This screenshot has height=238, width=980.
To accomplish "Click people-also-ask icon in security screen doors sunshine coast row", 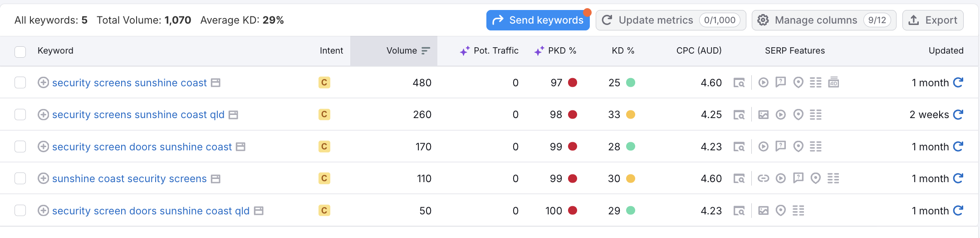I will pos(781,146).
